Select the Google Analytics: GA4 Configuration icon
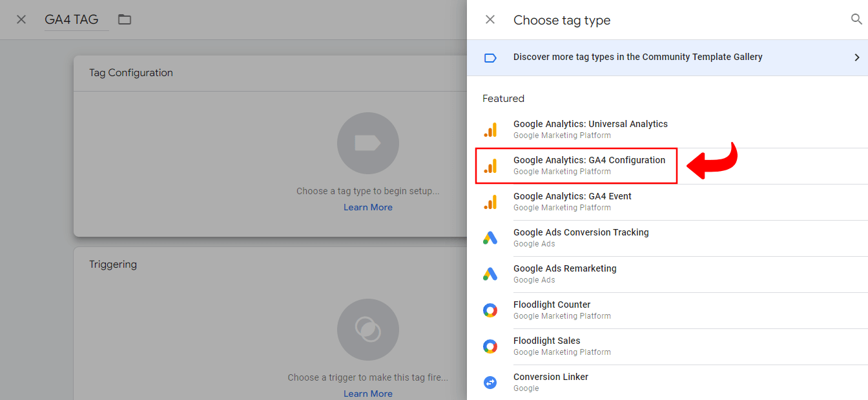This screenshot has height=400, width=868. coord(491,165)
